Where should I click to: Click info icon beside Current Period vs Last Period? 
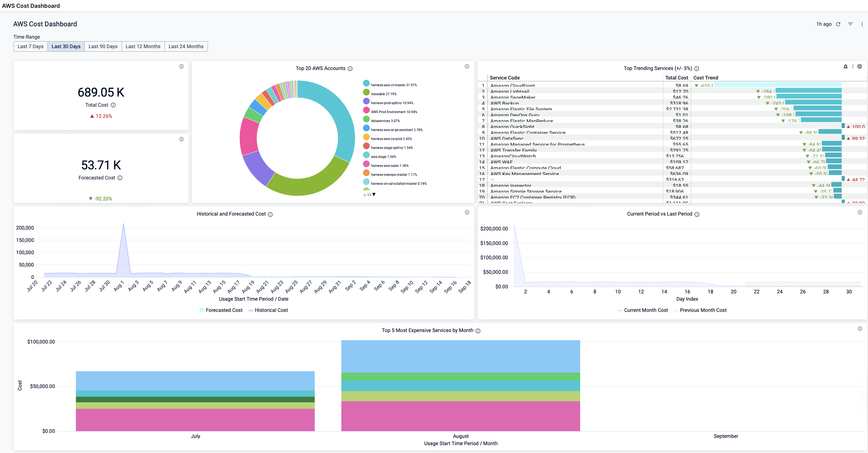[697, 214]
